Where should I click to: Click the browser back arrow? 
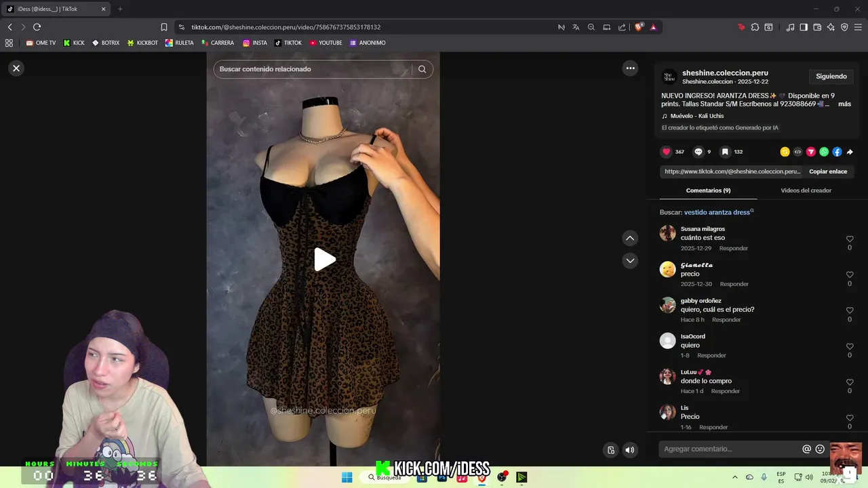[10, 27]
